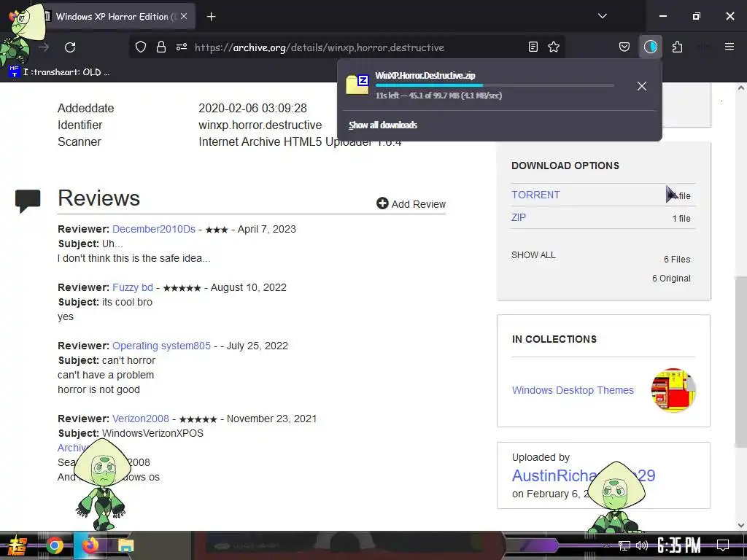747x560 pixels.
Task: Click the page vertical scrollbar thumb
Action: pyautogui.click(x=741, y=362)
